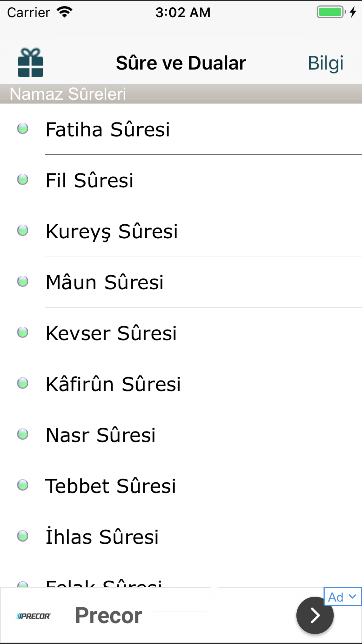
Task: Click the green dot beside Fatiha Sûresi
Action: (x=23, y=129)
